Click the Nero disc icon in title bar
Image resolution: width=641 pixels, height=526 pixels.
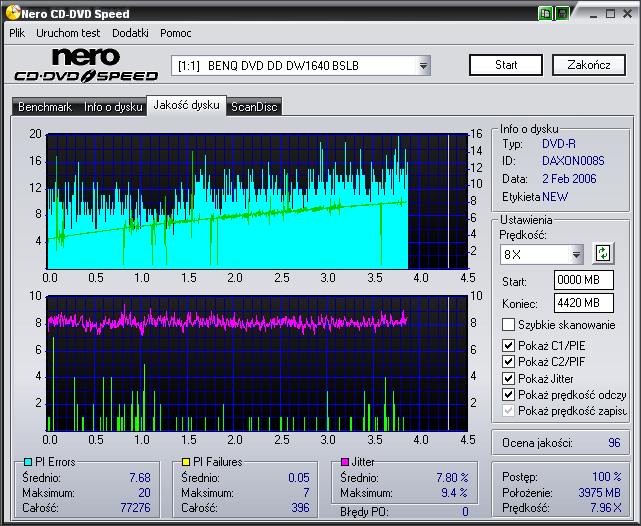point(13,13)
